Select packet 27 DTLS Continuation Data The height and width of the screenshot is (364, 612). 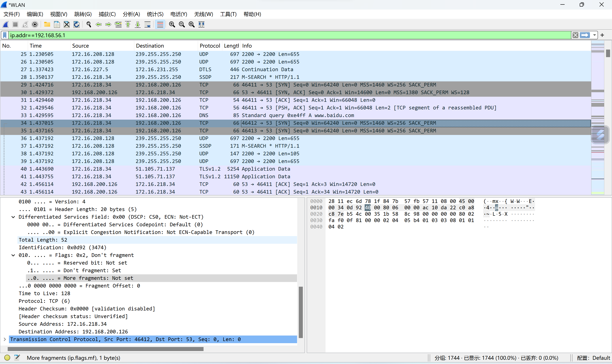tap(295, 69)
